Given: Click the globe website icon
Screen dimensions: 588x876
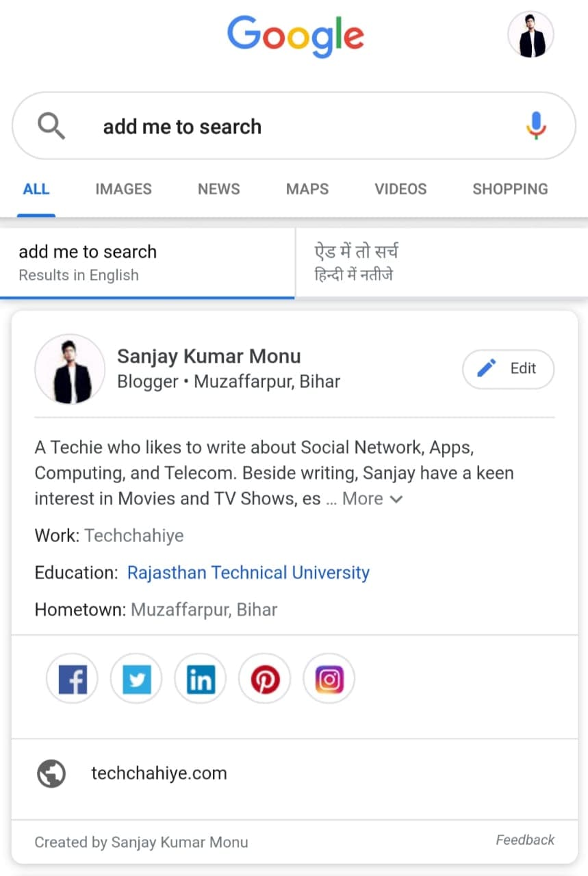Looking at the screenshot, I should 51,774.
